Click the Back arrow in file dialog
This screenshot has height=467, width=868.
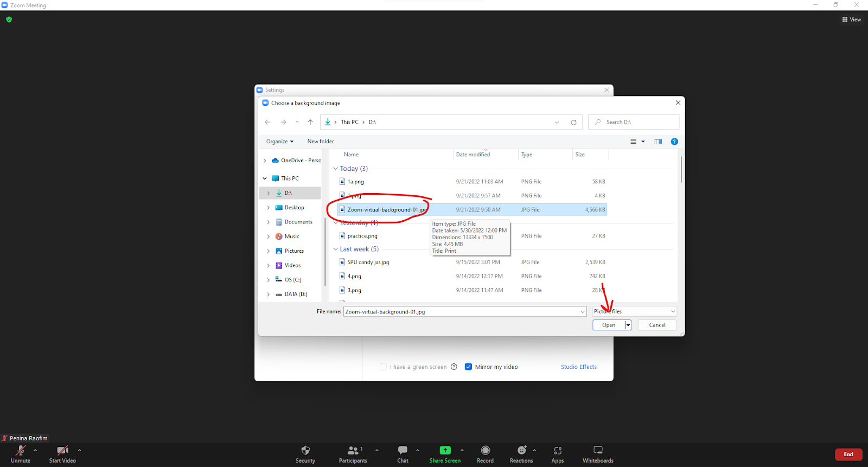[267, 122]
